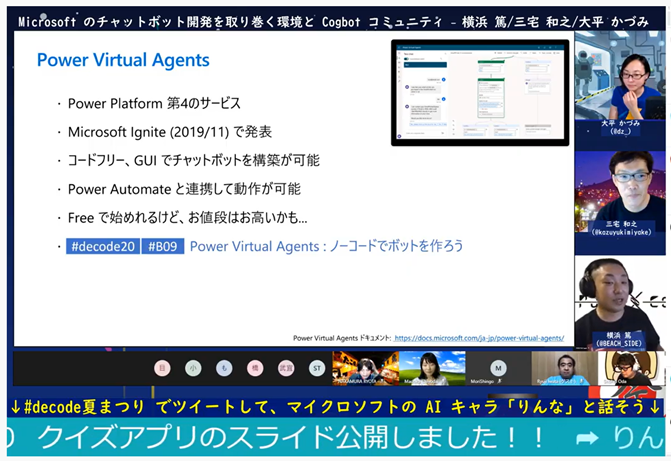671x461 pixels.
Task: Click the MoriShingo avatar with letter M
Action: [x=498, y=368]
